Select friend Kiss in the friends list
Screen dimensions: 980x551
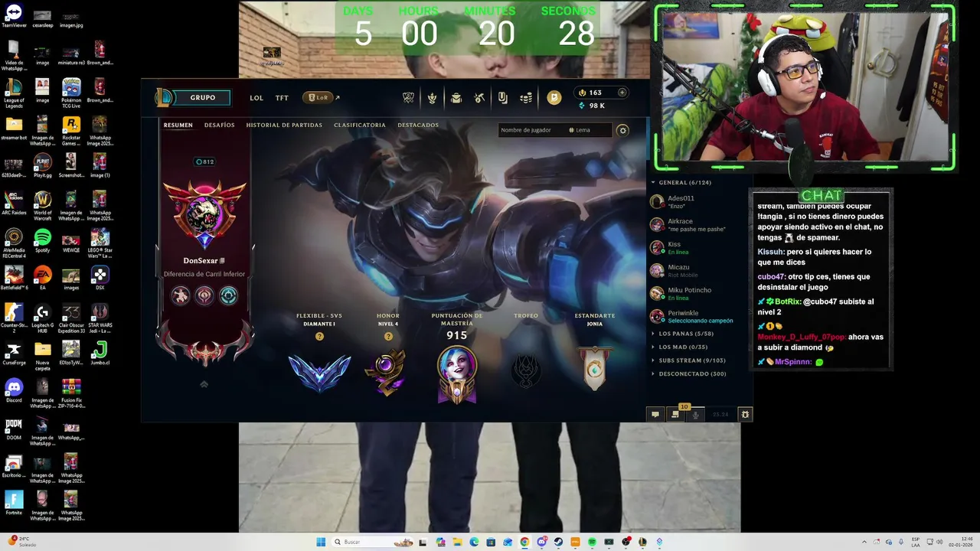point(697,248)
